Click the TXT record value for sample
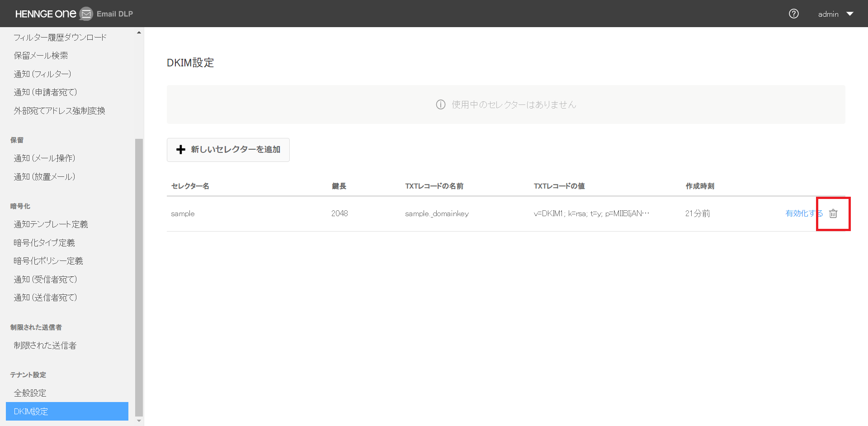The height and width of the screenshot is (426, 868). click(x=591, y=213)
